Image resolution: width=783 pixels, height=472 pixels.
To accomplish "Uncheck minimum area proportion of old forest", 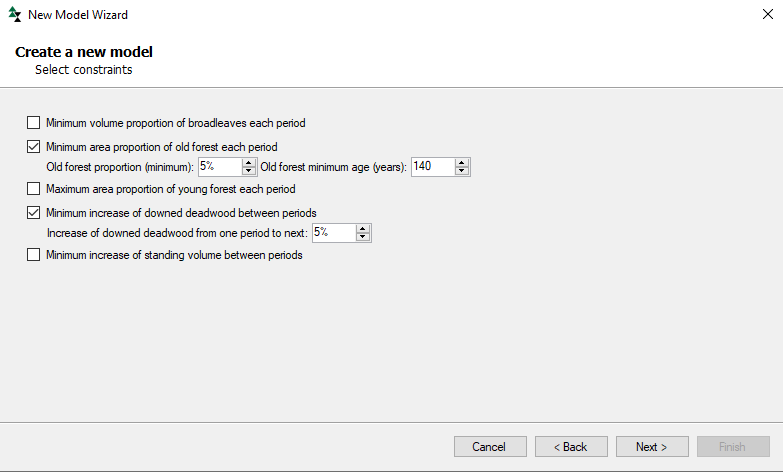I will coord(33,146).
